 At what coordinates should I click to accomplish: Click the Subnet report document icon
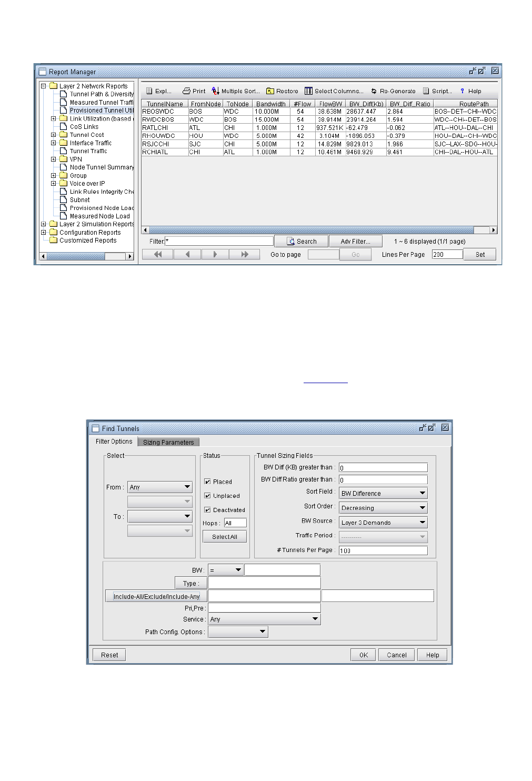64,199
